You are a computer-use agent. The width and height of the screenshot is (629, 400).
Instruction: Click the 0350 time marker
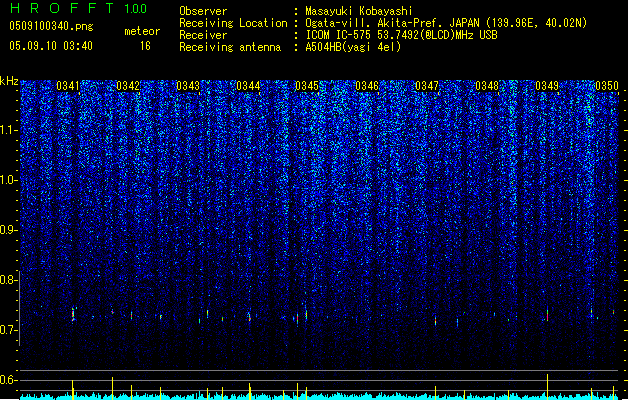point(607,86)
